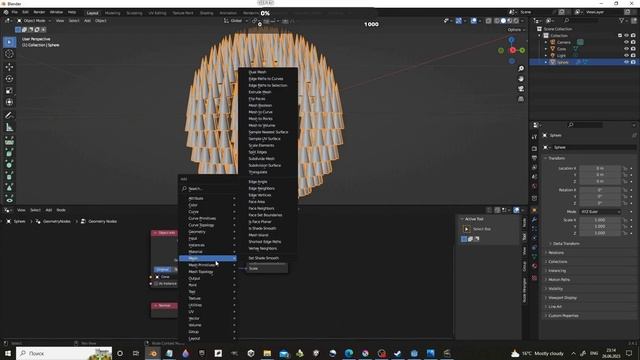
Task: Disable Camera in renders toggle
Action: 633,42
